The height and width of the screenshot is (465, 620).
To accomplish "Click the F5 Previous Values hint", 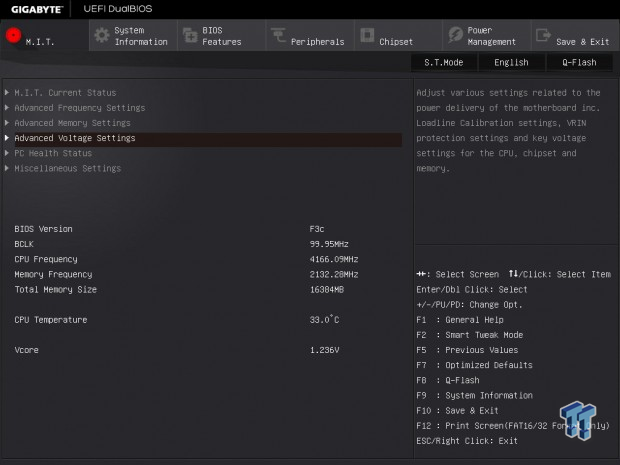I will click(467, 350).
